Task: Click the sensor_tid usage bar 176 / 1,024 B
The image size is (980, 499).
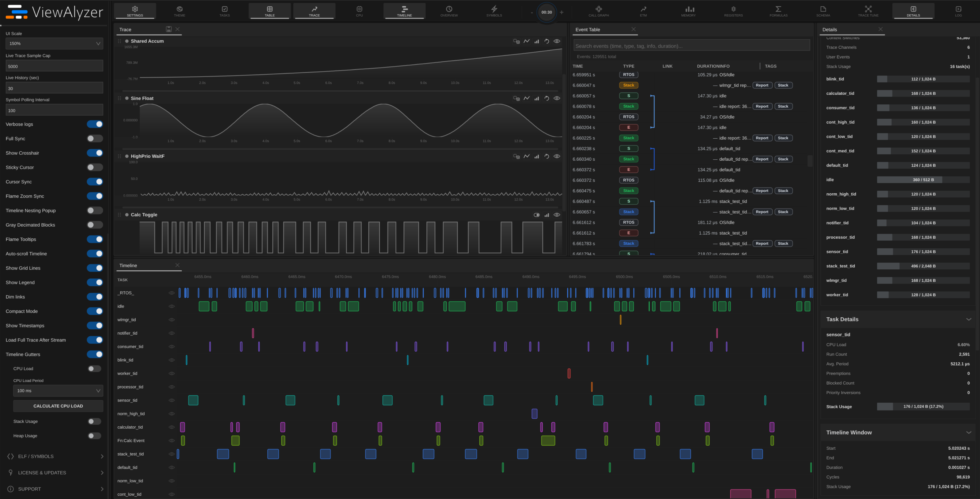Action: click(x=923, y=252)
